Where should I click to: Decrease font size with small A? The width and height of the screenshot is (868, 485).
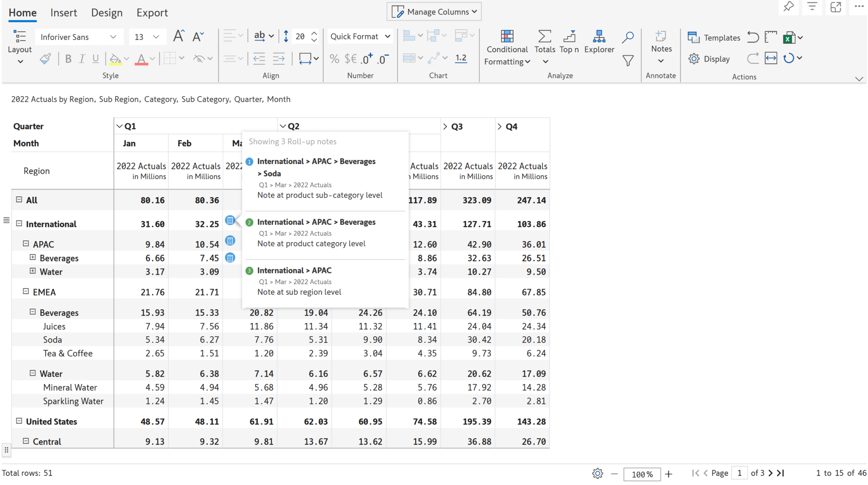tap(198, 37)
